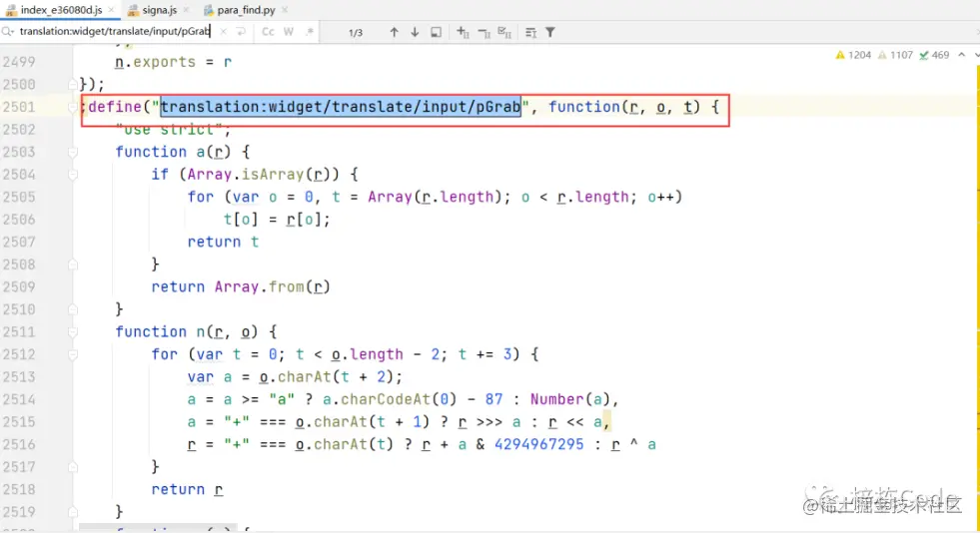Collapse fold end marker line 2508
The height and width of the screenshot is (533, 980).
[73, 264]
